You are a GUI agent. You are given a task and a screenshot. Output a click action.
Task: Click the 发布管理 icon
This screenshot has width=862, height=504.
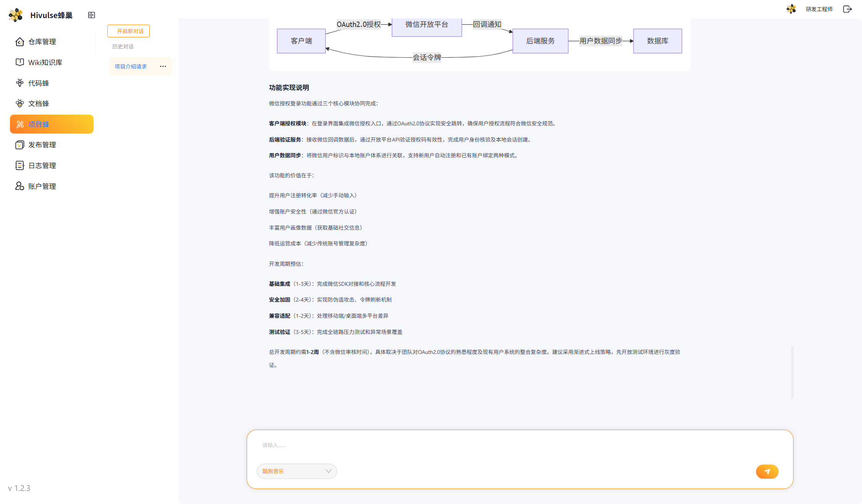coord(20,145)
